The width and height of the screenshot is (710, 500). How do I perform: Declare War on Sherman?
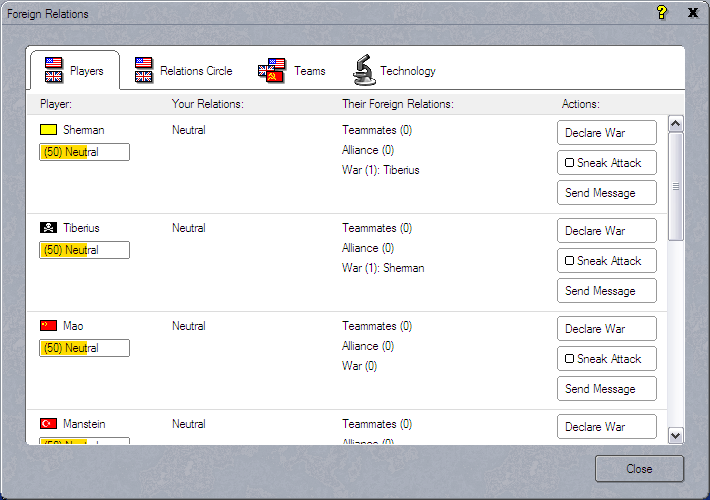[x=606, y=133]
